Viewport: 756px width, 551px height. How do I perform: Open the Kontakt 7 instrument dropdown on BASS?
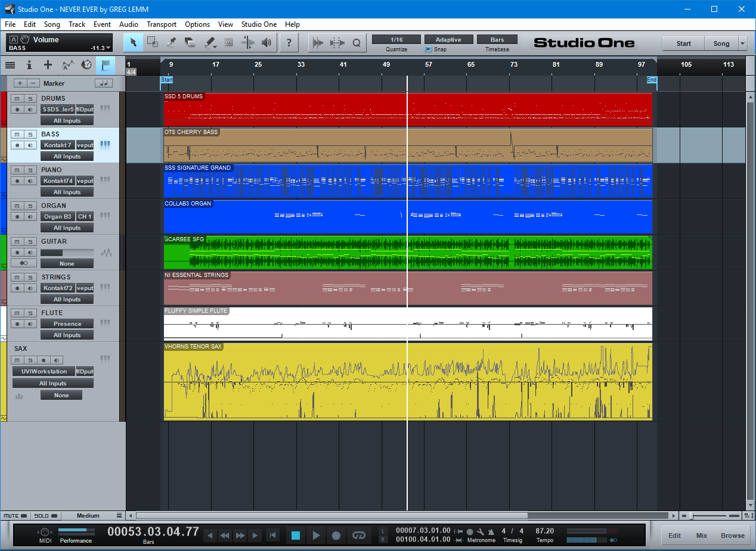pyautogui.click(x=57, y=145)
